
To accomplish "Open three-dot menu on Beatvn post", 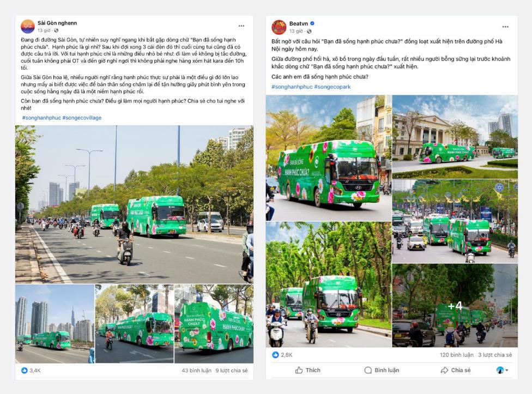I will coord(505,27).
